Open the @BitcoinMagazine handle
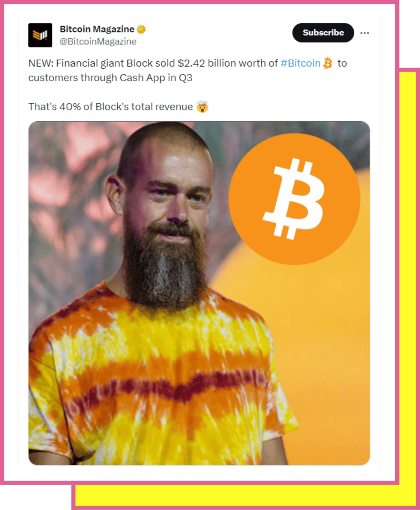 [x=98, y=42]
